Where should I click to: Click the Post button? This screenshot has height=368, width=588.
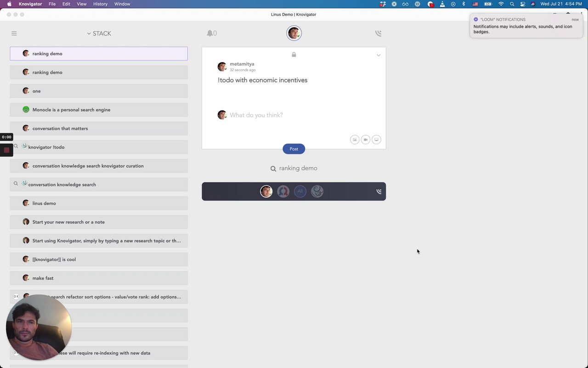[294, 149]
